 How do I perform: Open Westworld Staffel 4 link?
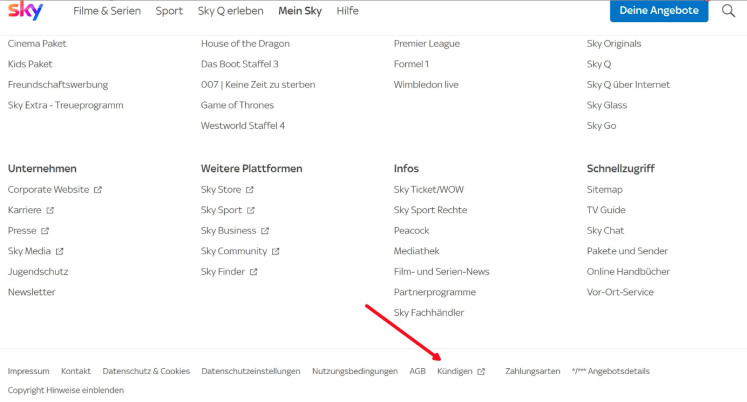(x=242, y=125)
